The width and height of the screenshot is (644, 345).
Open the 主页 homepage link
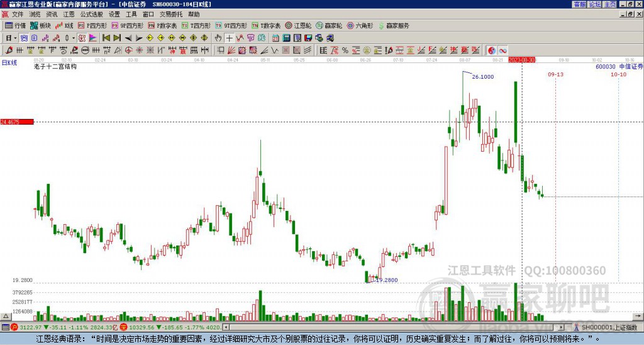(x=610, y=4)
